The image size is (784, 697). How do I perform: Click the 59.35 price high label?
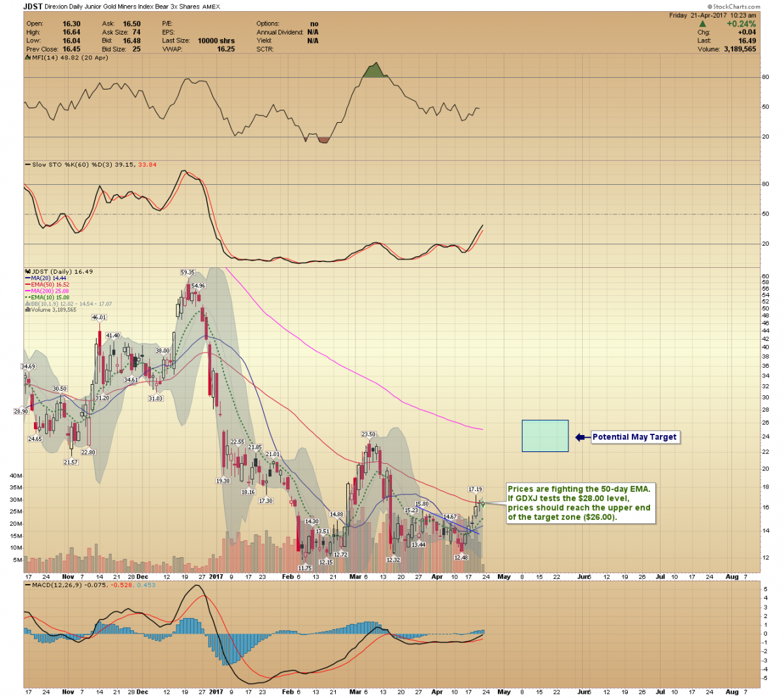tap(188, 272)
